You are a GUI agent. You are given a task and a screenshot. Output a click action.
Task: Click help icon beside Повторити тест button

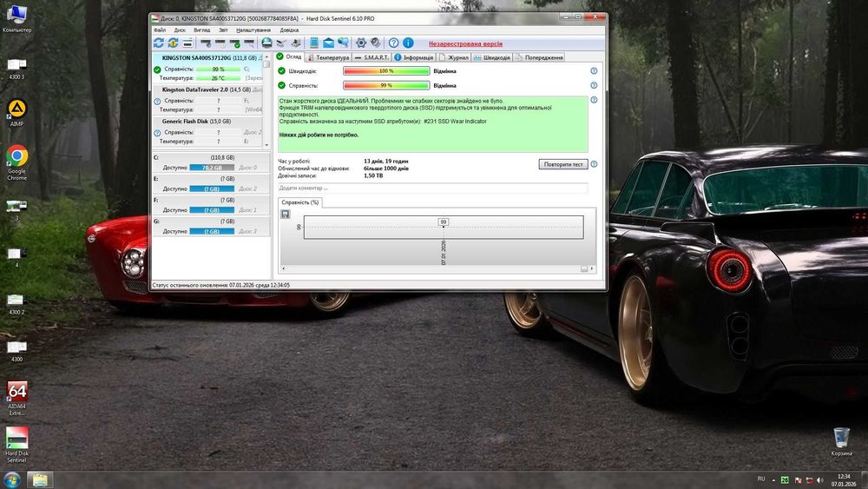[x=594, y=164]
